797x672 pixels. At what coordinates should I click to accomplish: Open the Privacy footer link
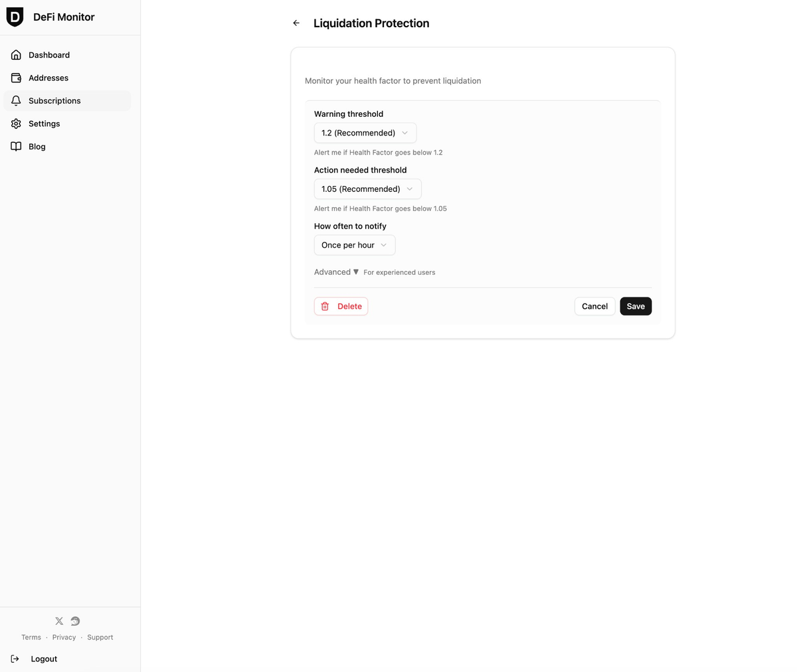[64, 637]
